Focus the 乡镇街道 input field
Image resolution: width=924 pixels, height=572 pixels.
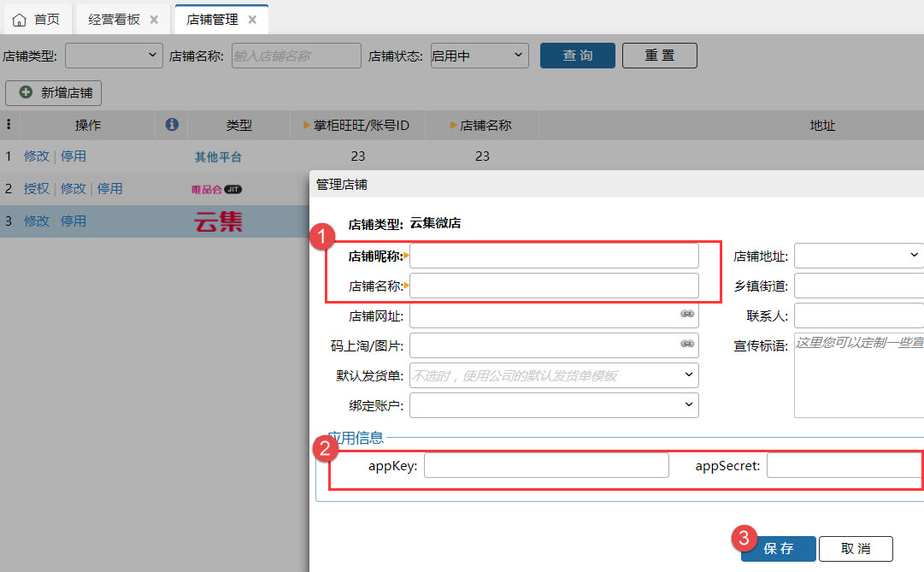tap(859, 286)
